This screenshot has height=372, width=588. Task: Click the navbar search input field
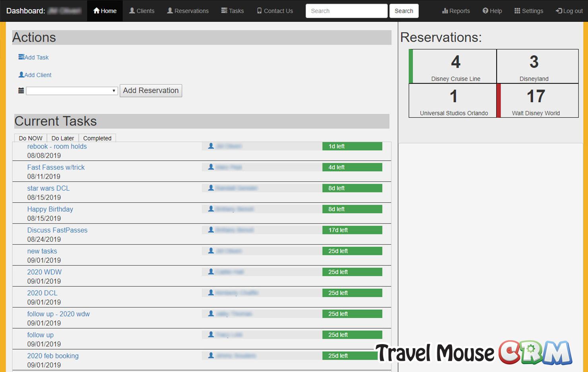coord(346,11)
